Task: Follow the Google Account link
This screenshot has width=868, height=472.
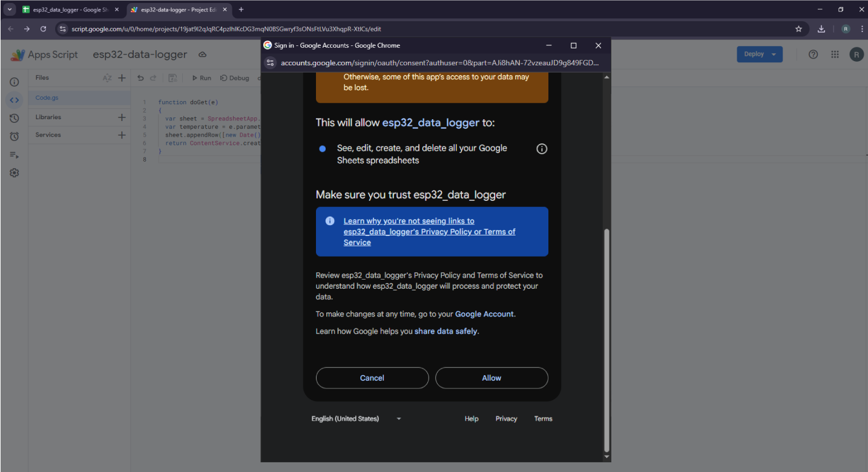Action: click(x=484, y=314)
